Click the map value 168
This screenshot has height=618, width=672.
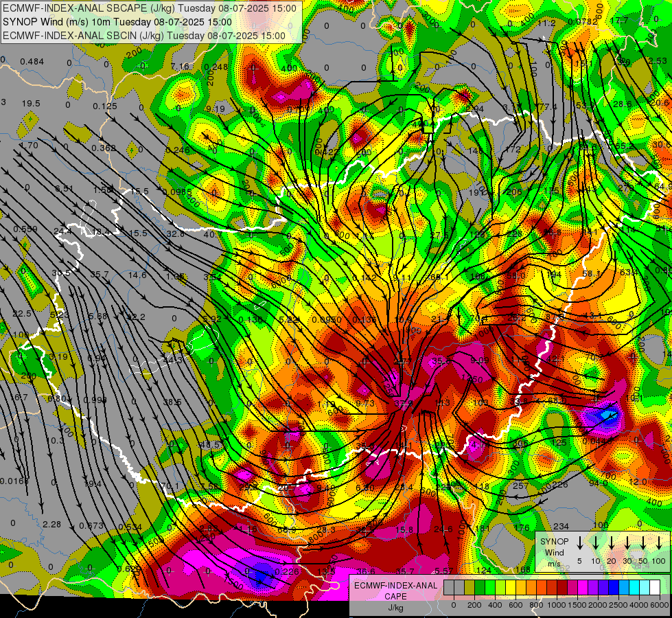click(x=523, y=569)
